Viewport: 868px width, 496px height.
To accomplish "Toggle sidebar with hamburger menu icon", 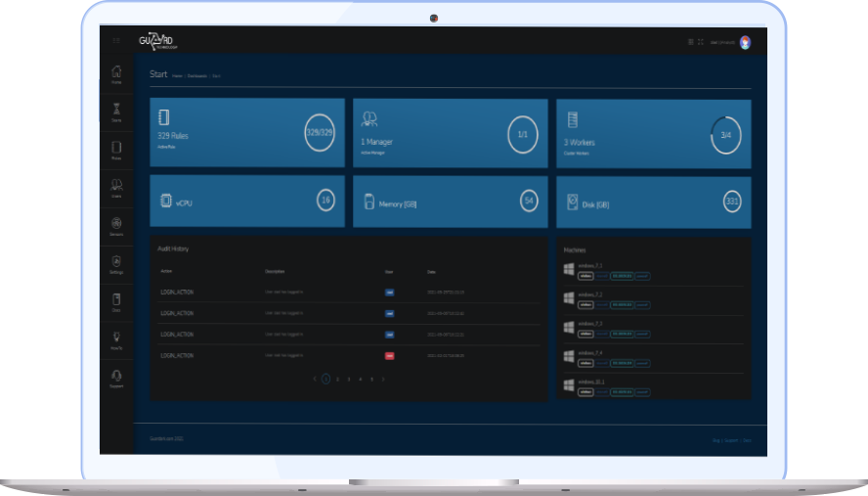I will 116,41.
